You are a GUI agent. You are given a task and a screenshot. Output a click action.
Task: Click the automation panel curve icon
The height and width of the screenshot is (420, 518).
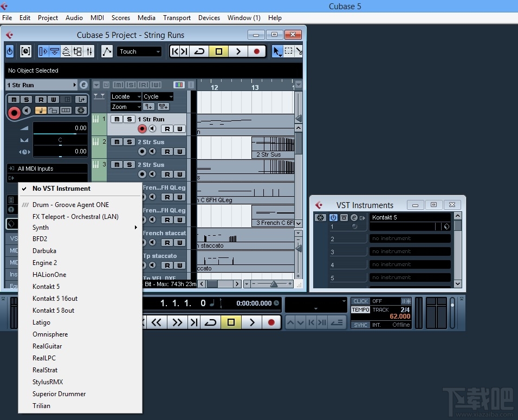107,51
